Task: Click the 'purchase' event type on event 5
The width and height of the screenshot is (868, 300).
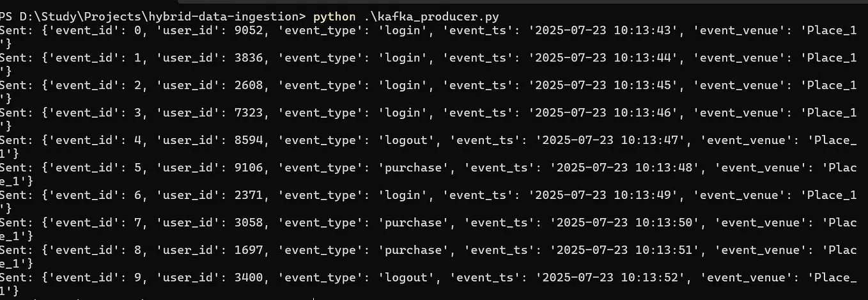Action: (x=414, y=168)
